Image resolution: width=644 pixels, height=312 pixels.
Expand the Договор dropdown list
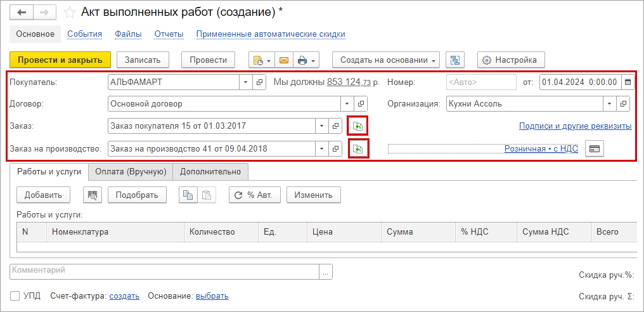348,104
